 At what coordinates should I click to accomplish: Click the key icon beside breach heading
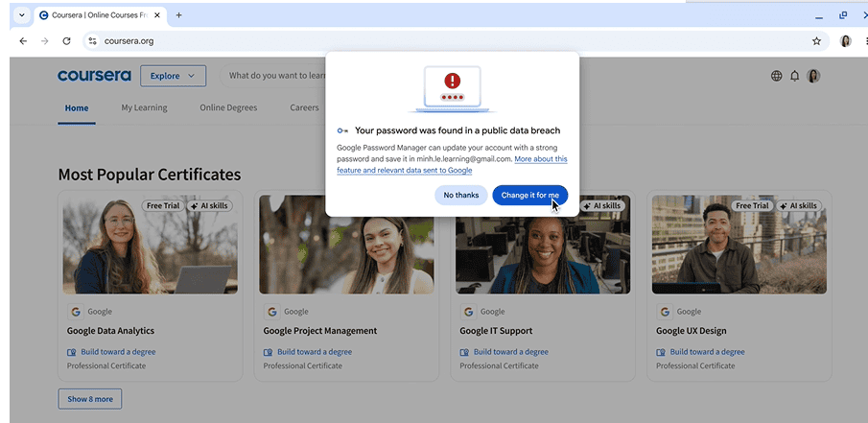[342, 130]
